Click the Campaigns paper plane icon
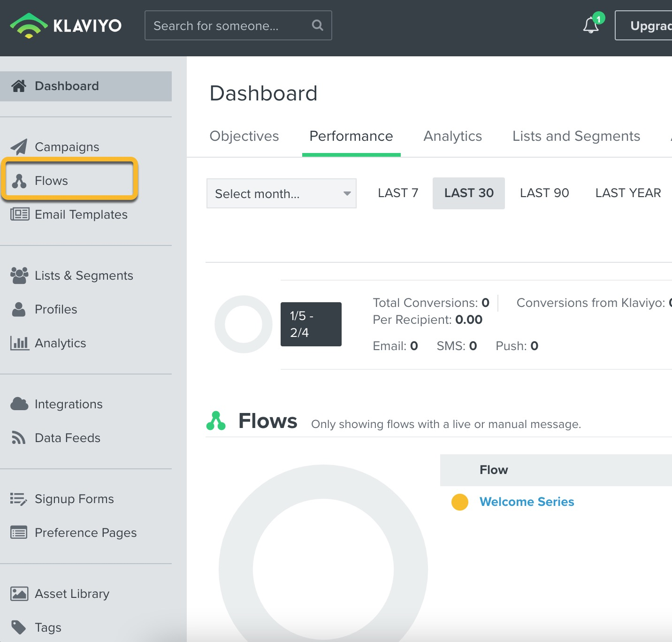This screenshot has width=672, height=642. 19,147
